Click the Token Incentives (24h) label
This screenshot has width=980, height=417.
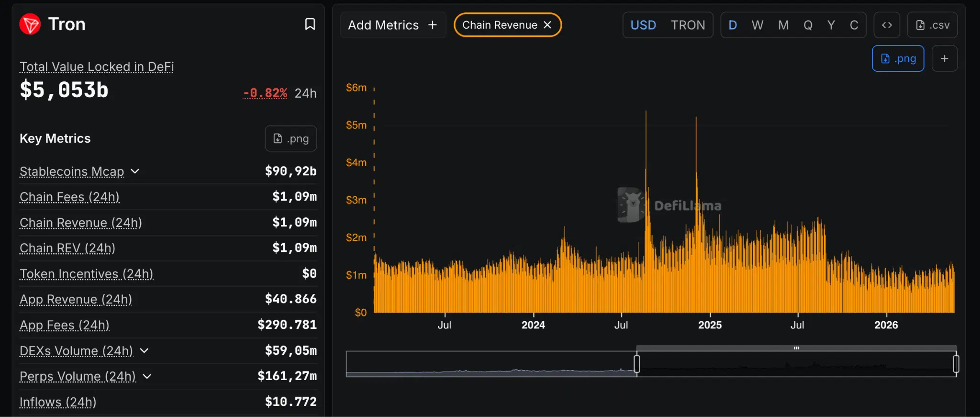point(87,274)
